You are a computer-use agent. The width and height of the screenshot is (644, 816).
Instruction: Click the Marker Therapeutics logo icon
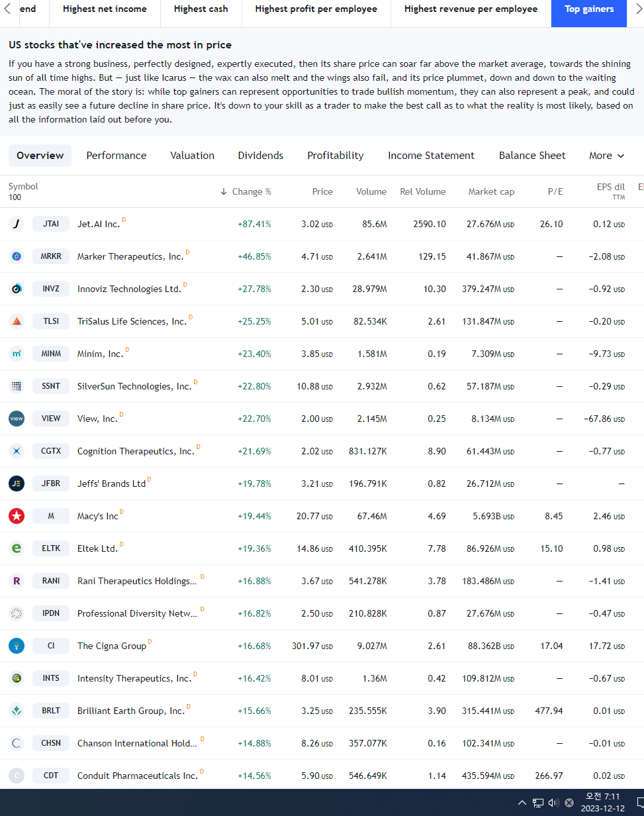17,256
